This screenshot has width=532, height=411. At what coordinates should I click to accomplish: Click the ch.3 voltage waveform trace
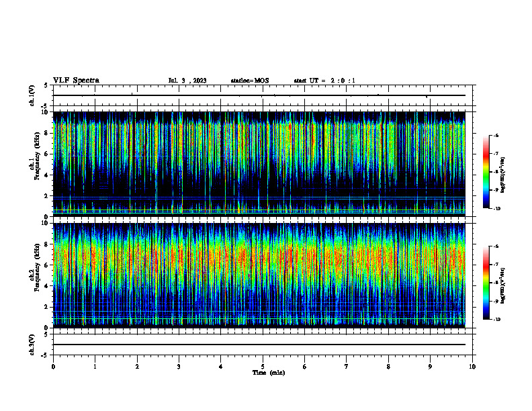pyautogui.click(x=259, y=345)
